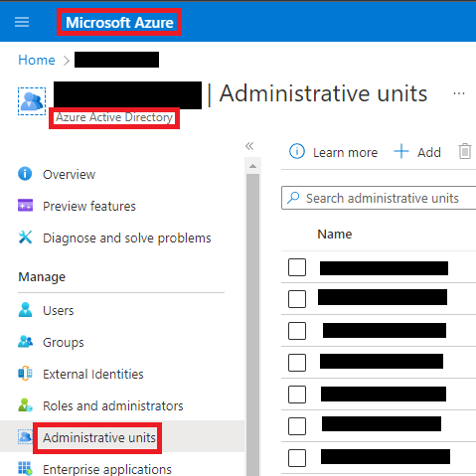Open Diagnose and solve problems
The width and height of the screenshot is (476, 476).
[127, 238]
